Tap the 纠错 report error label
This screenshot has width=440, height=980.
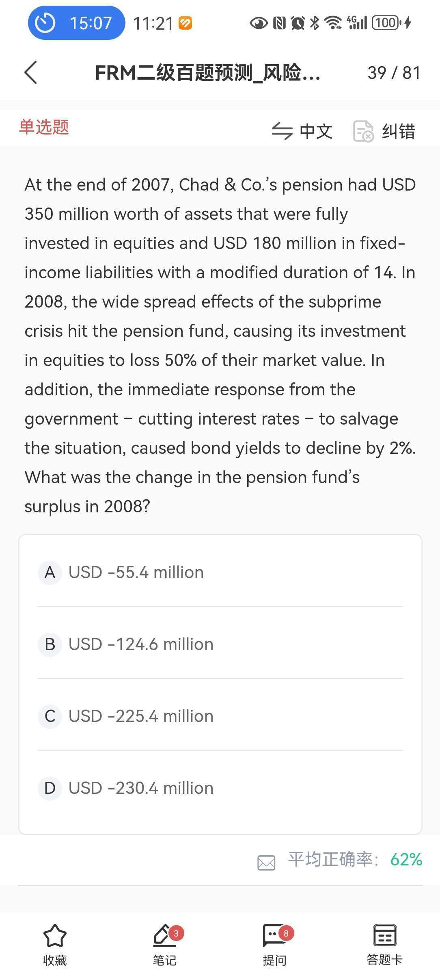(x=398, y=131)
